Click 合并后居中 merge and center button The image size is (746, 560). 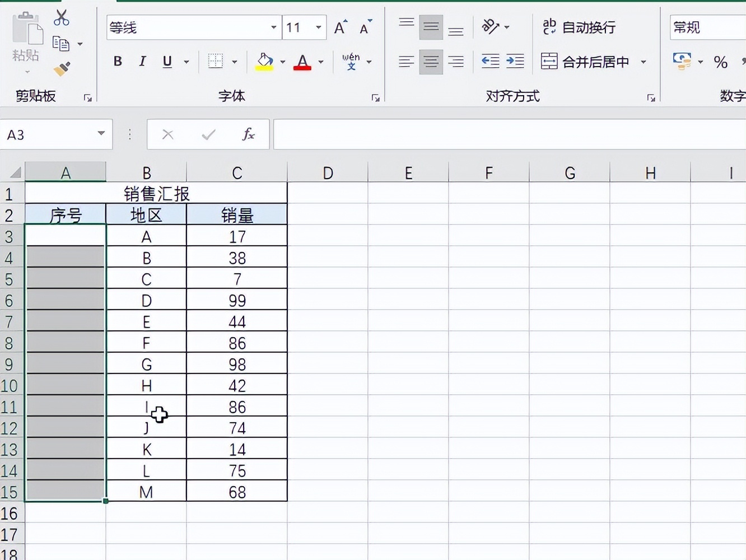(x=585, y=62)
